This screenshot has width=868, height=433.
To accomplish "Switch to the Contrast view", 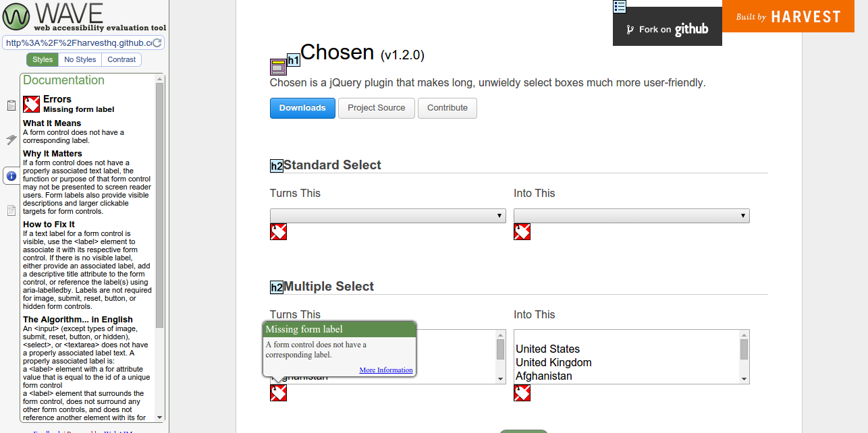I will 121,59.
